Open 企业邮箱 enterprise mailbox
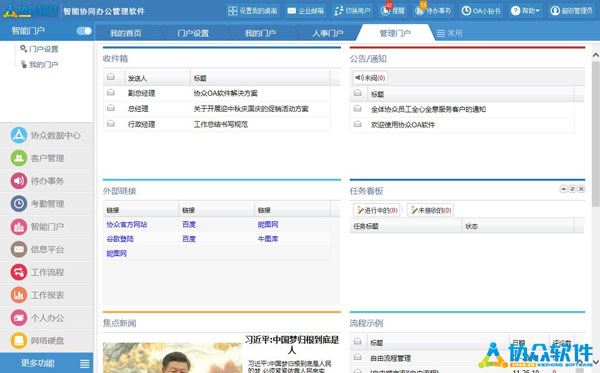The width and height of the screenshot is (600, 373). click(305, 11)
